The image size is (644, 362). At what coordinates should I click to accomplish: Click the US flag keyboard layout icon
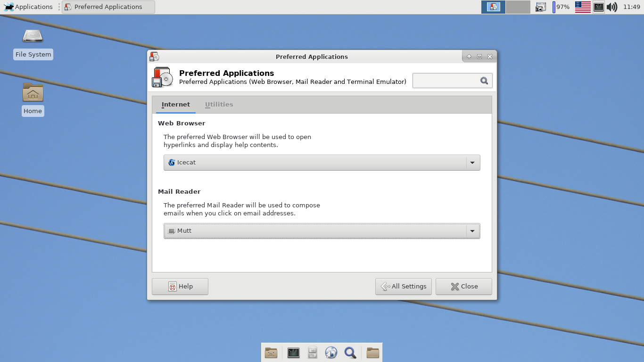(x=583, y=7)
